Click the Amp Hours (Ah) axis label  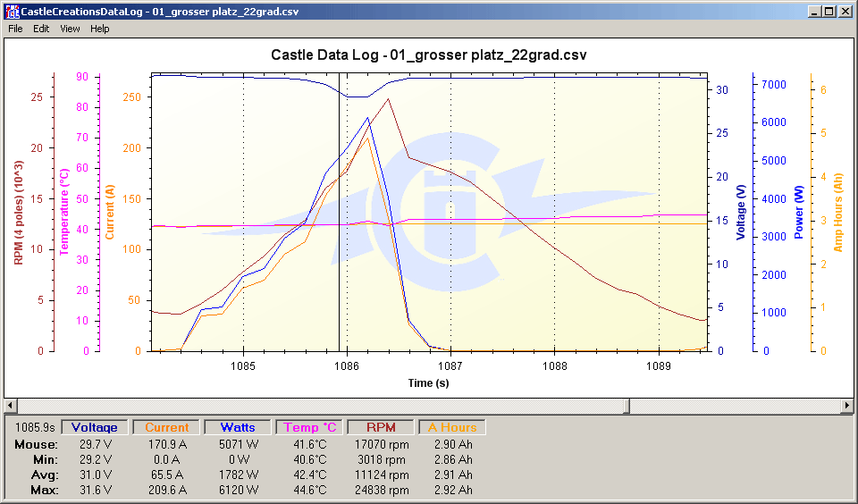(837, 213)
